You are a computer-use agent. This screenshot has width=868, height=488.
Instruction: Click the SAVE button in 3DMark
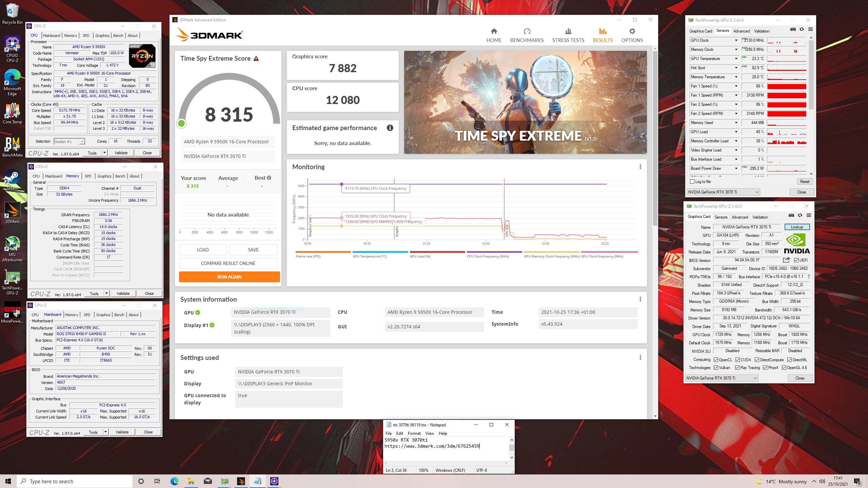pos(253,250)
